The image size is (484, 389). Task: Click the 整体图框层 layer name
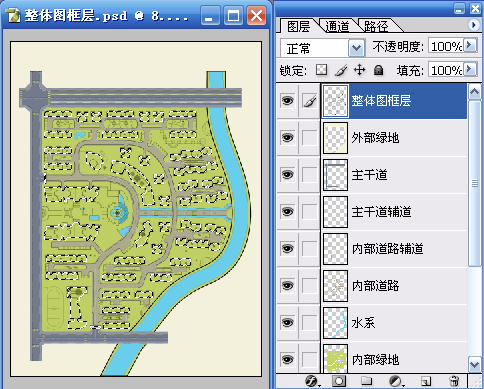pos(381,101)
